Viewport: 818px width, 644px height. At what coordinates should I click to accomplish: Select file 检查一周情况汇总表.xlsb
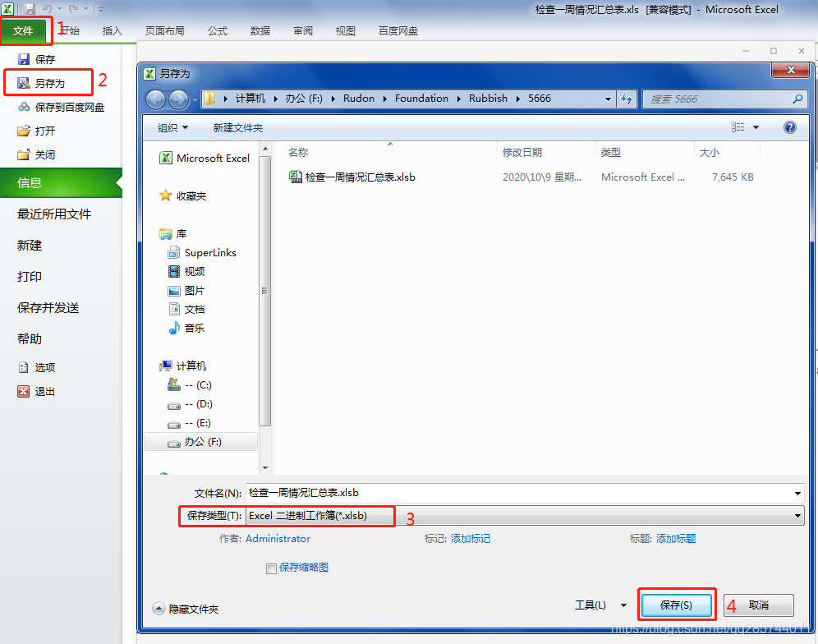pyautogui.click(x=352, y=177)
